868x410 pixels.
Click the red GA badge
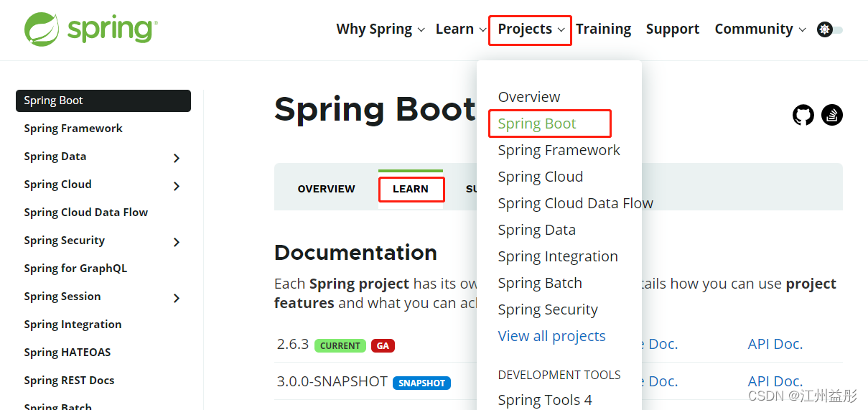(383, 345)
